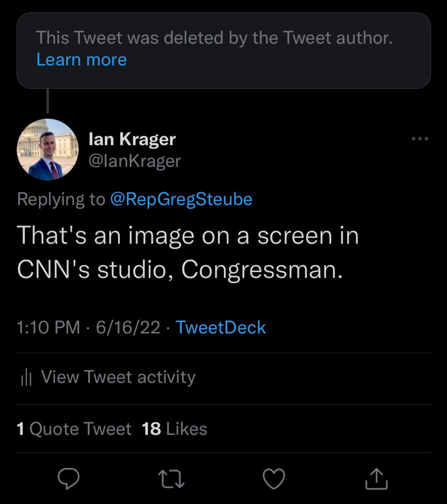Like the tweet with the heart icon
The image size is (447, 504).
[x=274, y=479]
